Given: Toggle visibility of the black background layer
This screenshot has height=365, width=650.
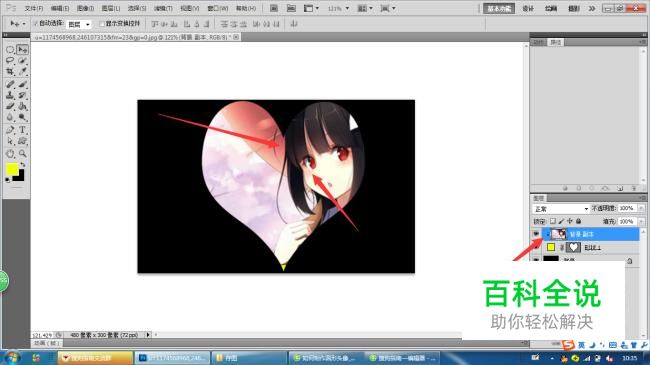Looking at the screenshot, I should tap(536, 259).
